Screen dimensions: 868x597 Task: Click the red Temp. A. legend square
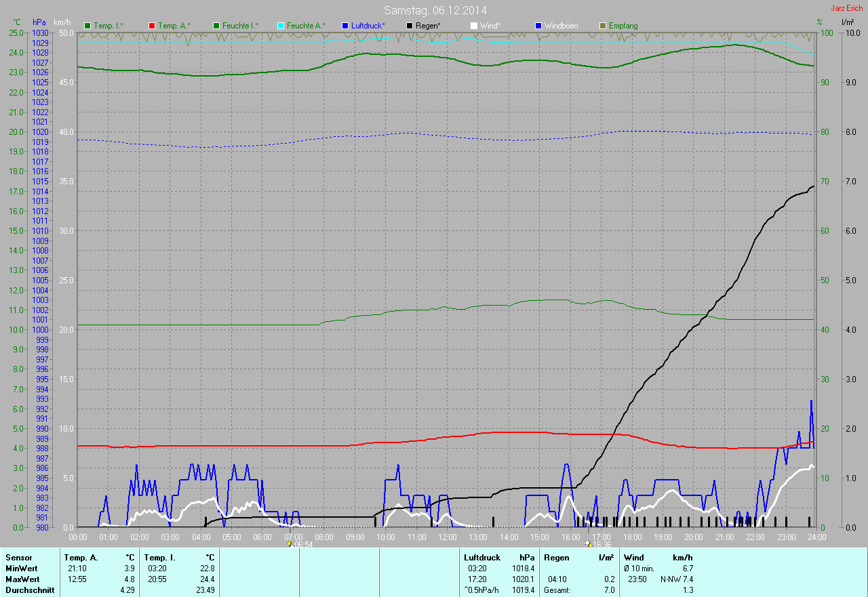[x=152, y=26]
